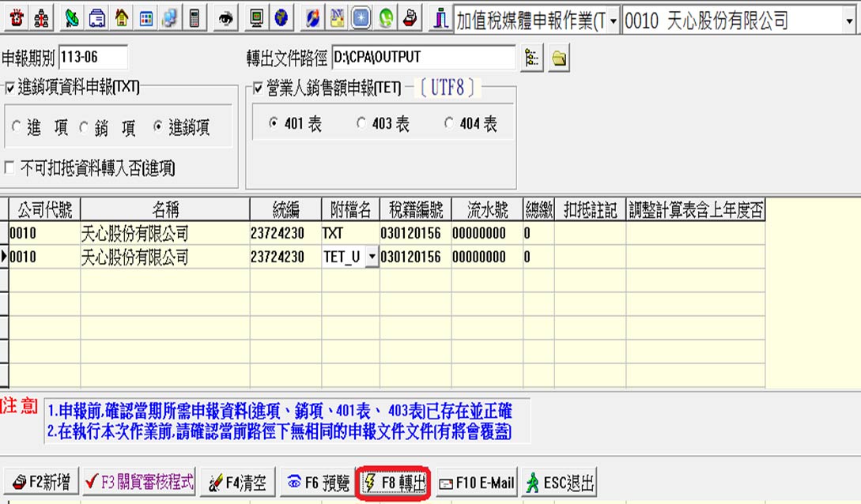Screen dimensions: 861x504
Task: Toggle the 進銷項資料申報(TXT) checkbox
Action: [x=10, y=88]
